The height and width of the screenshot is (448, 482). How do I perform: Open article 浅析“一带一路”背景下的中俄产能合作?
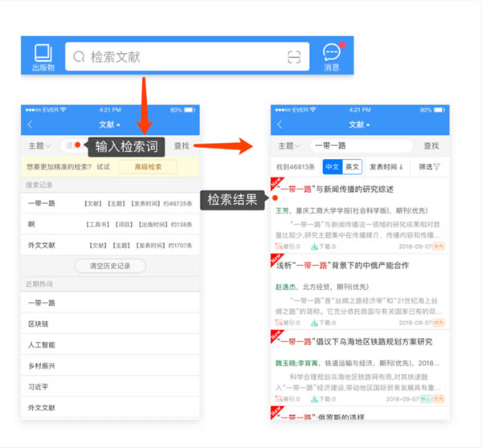tap(342, 265)
